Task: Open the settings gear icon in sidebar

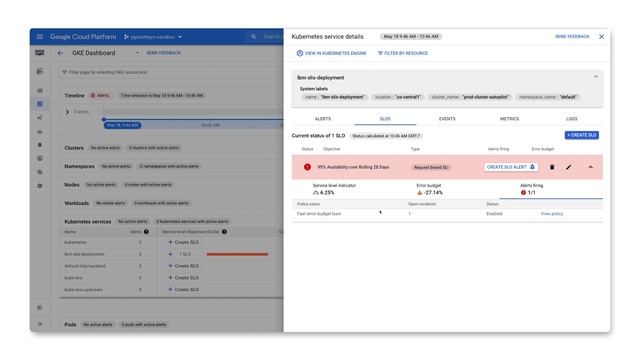Action: click(40, 186)
